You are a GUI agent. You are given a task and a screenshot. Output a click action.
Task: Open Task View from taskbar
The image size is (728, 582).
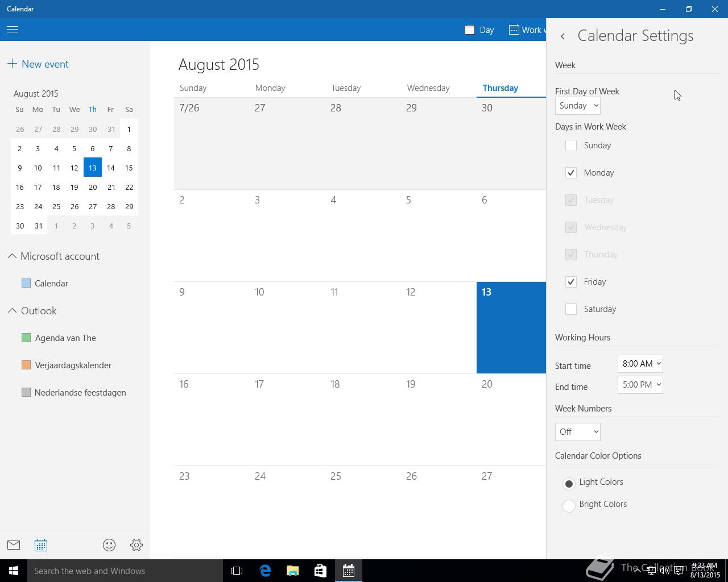tap(237, 571)
